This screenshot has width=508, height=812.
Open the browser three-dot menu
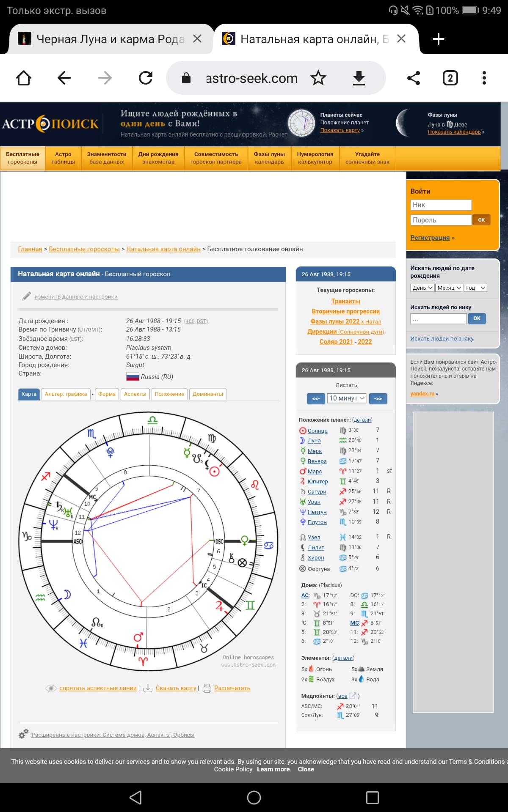(x=484, y=78)
